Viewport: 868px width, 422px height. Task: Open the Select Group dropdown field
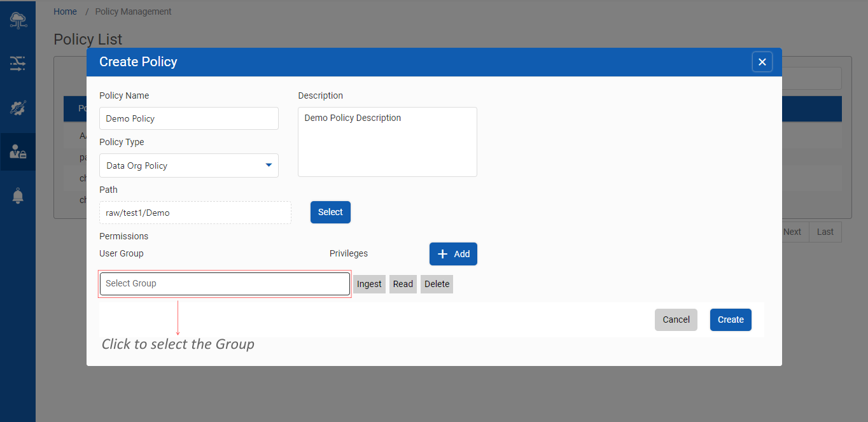(x=225, y=284)
